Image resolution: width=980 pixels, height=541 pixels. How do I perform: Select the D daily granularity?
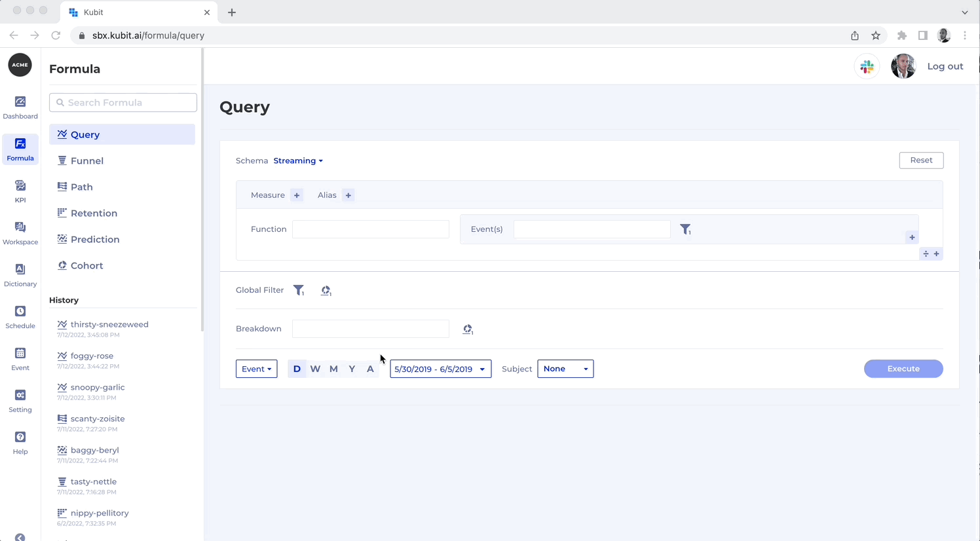point(297,369)
